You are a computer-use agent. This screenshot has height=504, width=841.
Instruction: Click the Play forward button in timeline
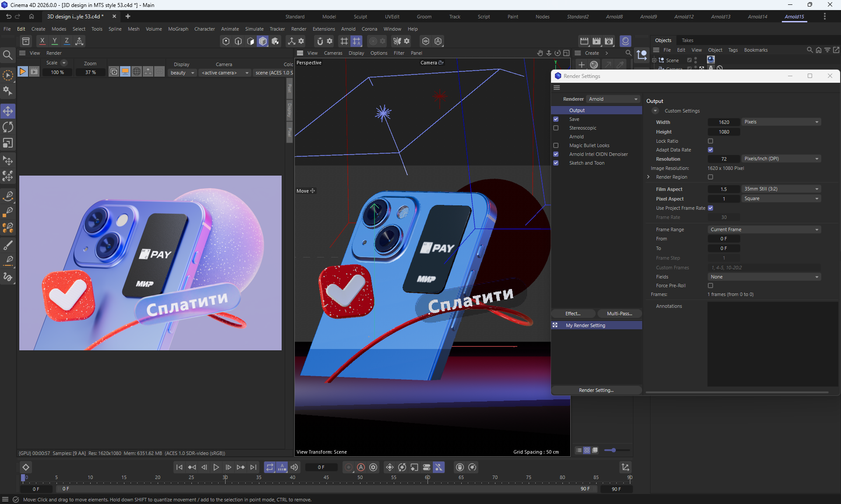[x=216, y=467]
